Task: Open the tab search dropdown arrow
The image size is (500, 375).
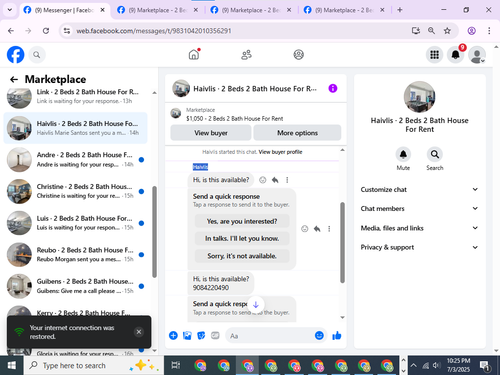Action: (10, 10)
